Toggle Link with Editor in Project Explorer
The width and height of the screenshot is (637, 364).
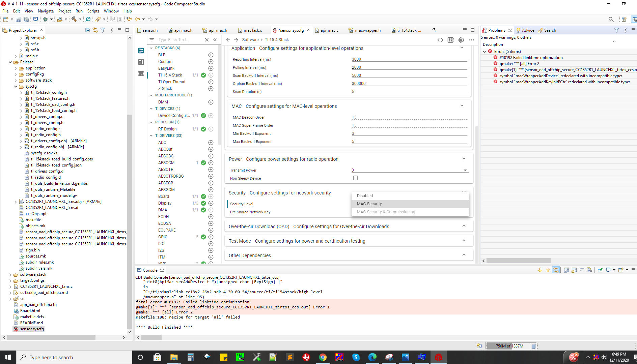point(95,30)
